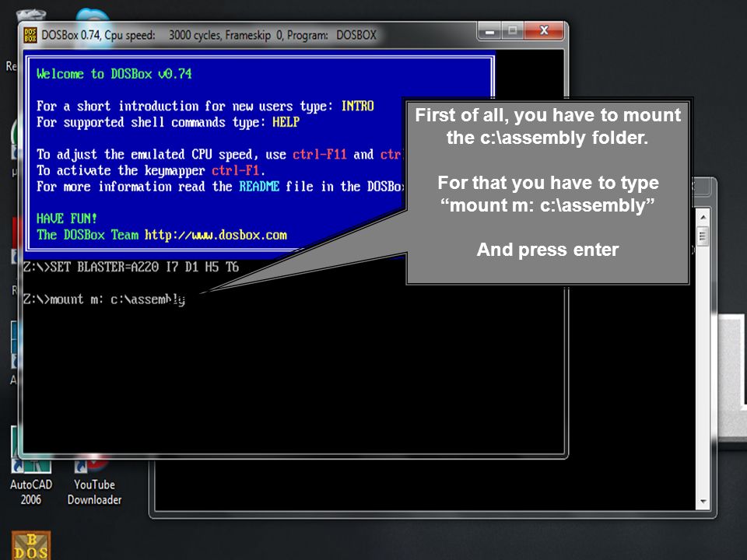The height and width of the screenshot is (560, 747).
Task: Click the 'Welcome to DOSBox v0.74' heading
Action: [114, 74]
